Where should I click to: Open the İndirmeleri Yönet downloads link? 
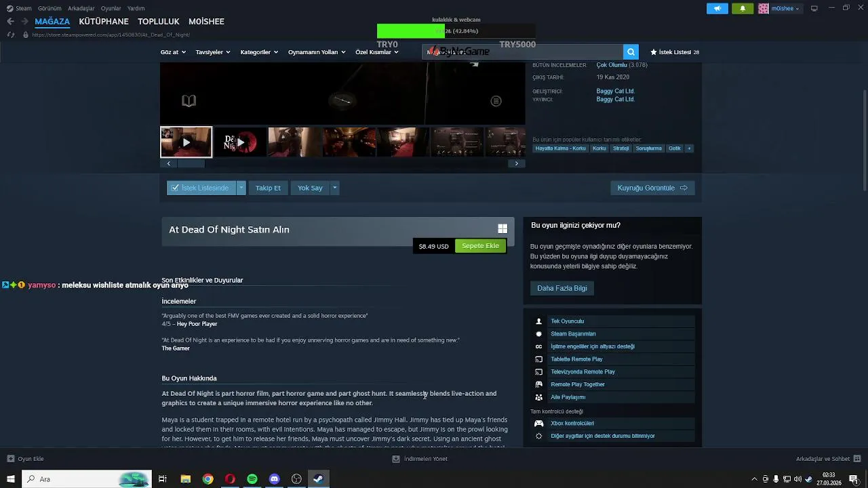point(420,459)
